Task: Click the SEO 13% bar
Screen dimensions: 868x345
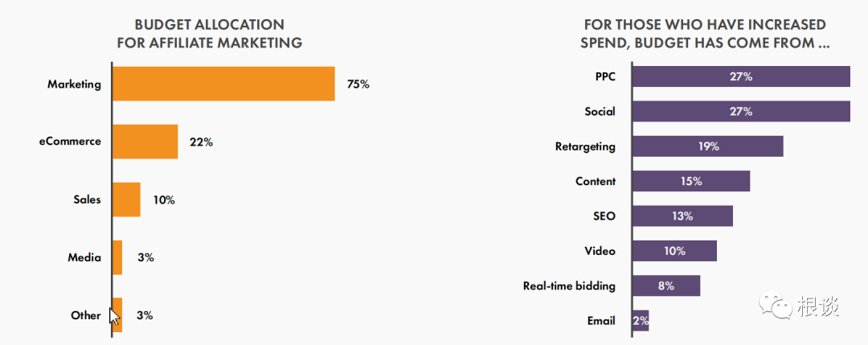Action: [x=682, y=216]
